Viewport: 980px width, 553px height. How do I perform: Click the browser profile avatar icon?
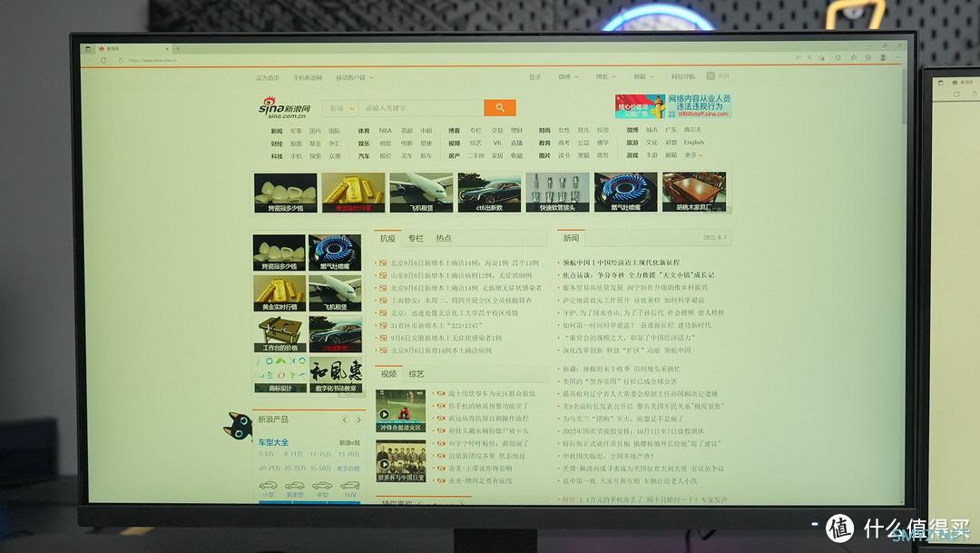point(883,57)
